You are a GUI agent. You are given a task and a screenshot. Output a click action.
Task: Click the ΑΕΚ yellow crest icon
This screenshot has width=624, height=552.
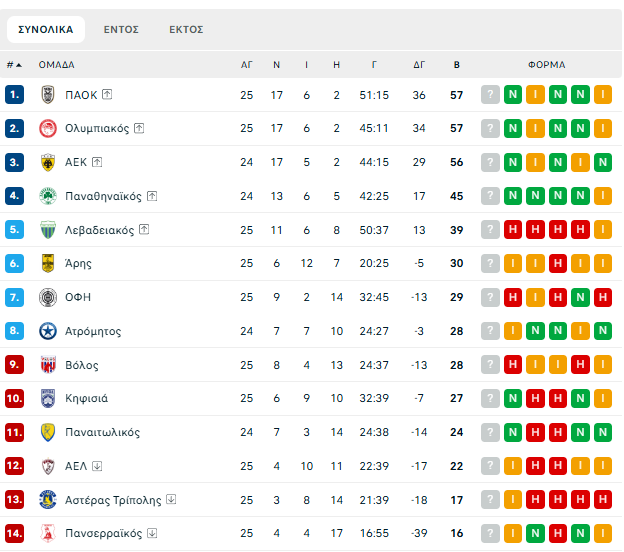point(47,162)
